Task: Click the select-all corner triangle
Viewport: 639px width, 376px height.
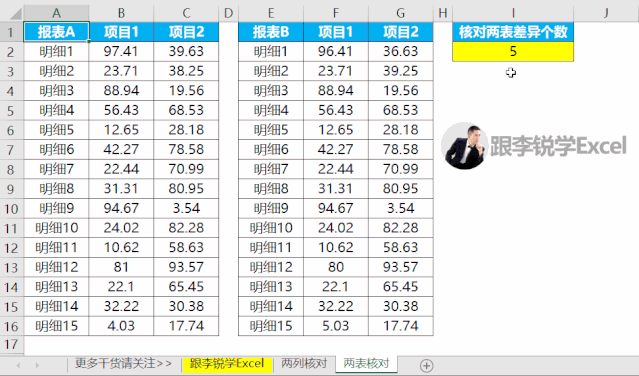Action: pyautogui.click(x=15, y=14)
